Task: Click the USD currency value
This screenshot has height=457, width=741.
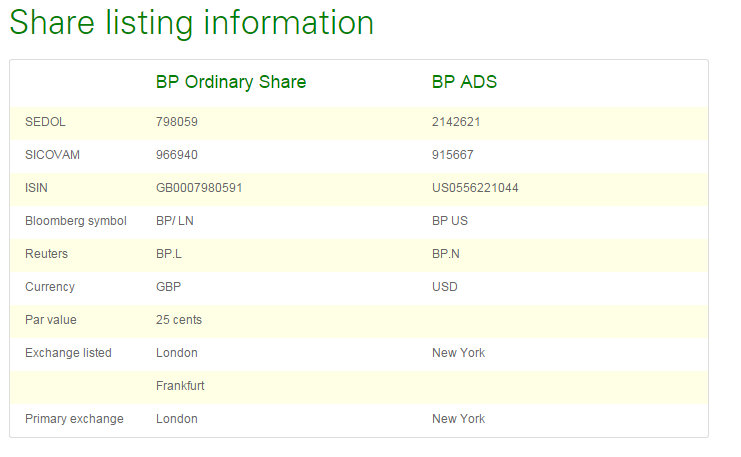Action: tap(445, 287)
